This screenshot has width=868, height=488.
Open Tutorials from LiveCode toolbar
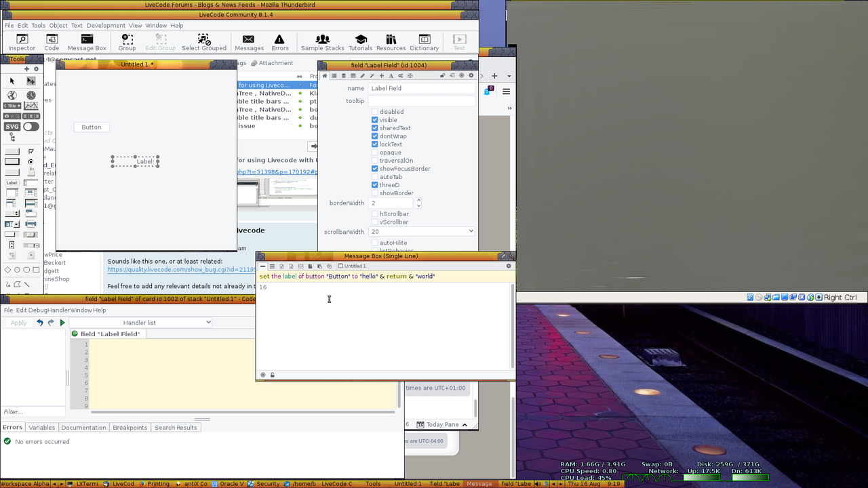[x=360, y=43]
